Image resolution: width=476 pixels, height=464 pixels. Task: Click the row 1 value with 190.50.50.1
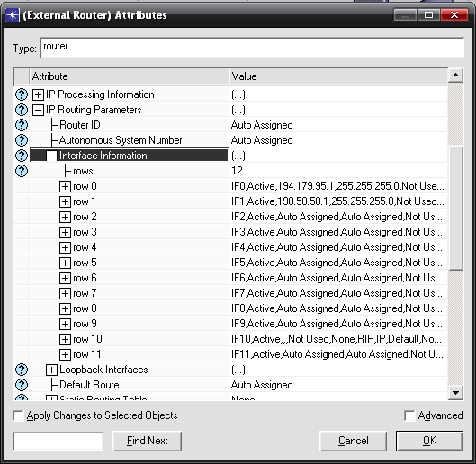[x=337, y=201]
